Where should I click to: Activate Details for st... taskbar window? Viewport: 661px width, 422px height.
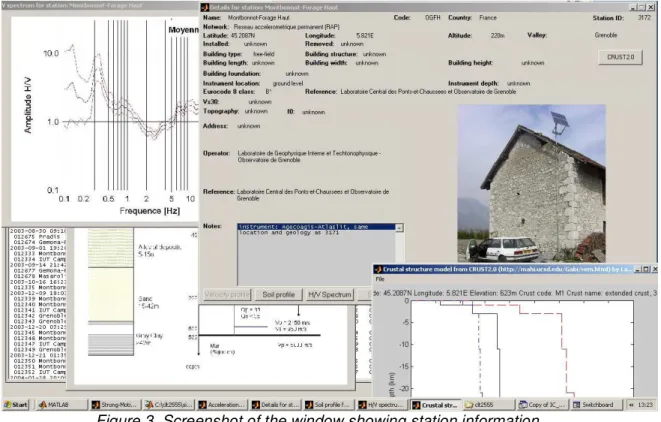(275, 405)
